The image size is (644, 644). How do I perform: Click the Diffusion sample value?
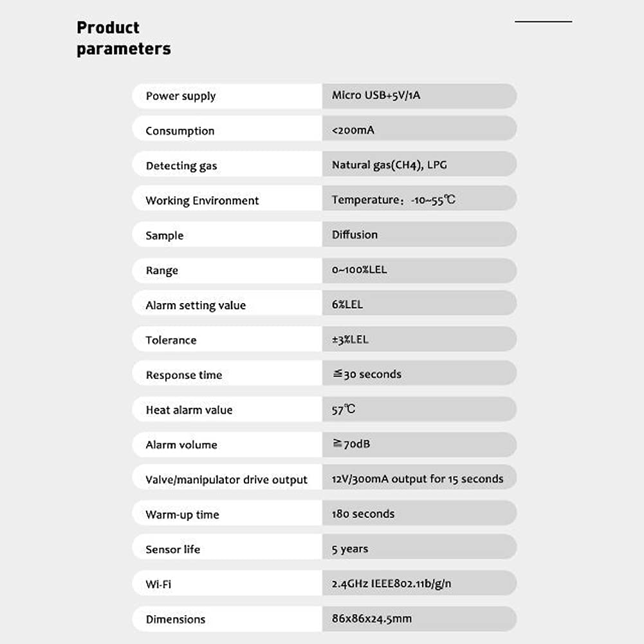(x=354, y=234)
